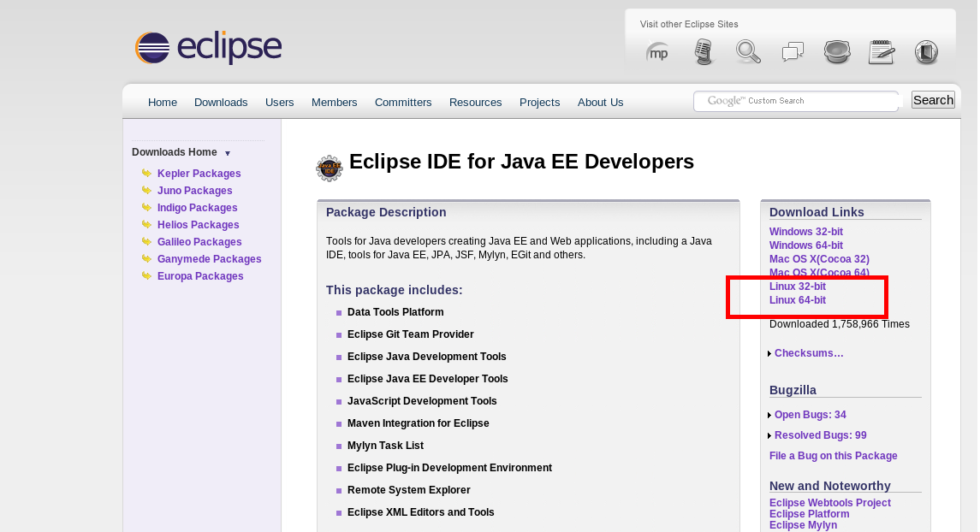980x532 pixels.
Task: Click the magnifying glass site icon
Action: 748,52
